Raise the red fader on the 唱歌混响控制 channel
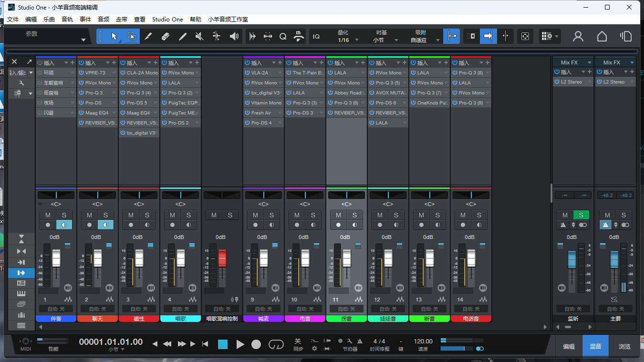The image size is (644, 362). [x=222, y=259]
